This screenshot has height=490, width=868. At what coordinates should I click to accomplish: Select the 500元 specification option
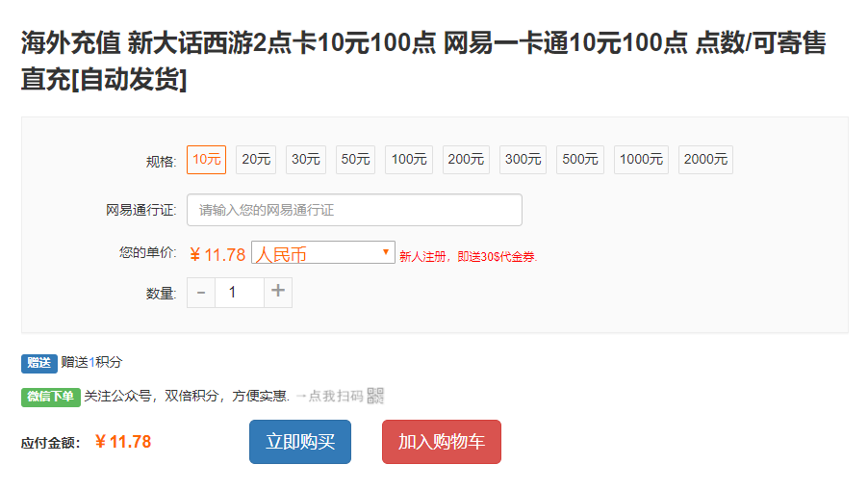pos(580,160)
